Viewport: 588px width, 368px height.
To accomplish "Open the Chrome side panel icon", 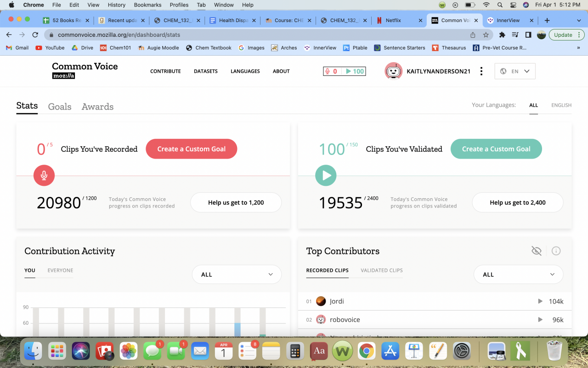I will (x=528, y=34).
